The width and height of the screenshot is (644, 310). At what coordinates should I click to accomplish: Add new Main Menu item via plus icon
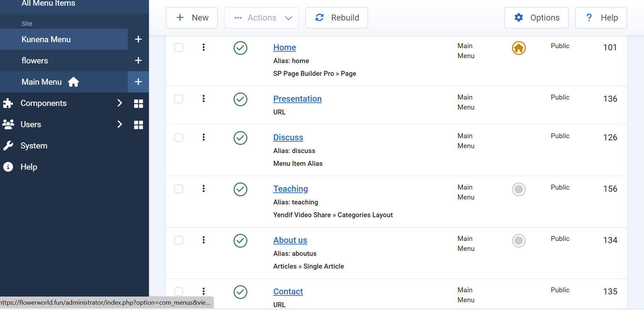tap(138, 82)
